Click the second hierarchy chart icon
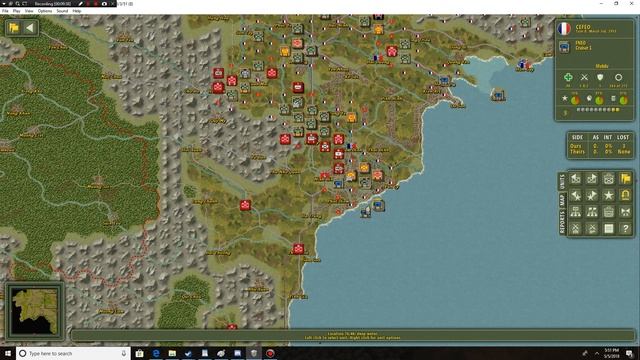 pos(592,212)
